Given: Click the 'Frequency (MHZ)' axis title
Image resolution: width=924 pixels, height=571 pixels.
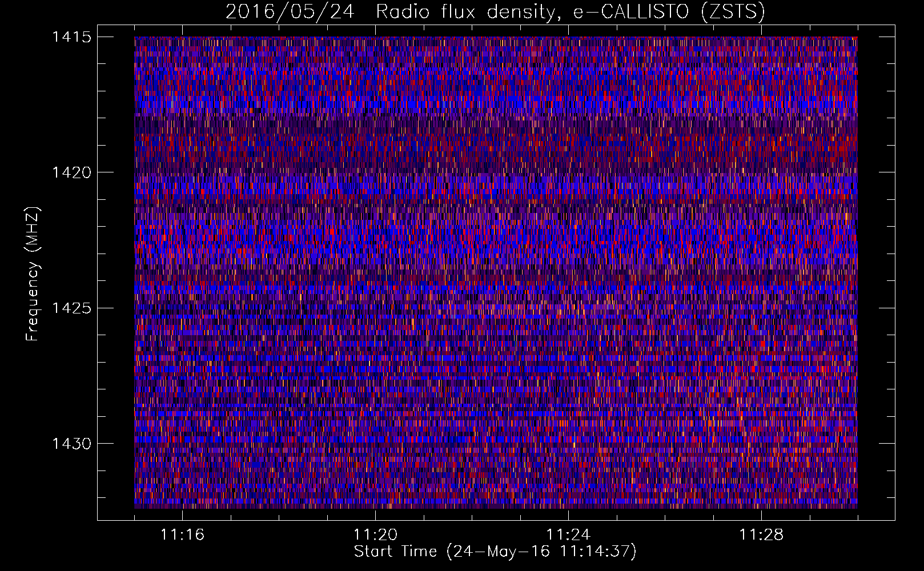Looking at the screenshot, I should pos(33,274).
